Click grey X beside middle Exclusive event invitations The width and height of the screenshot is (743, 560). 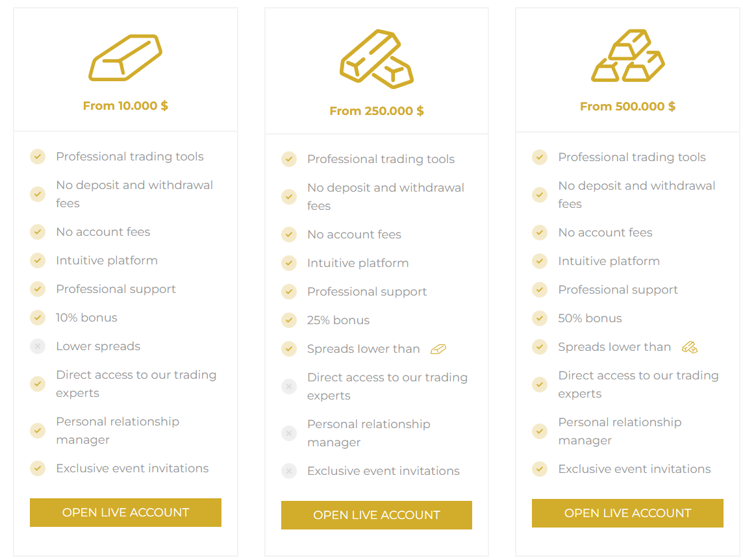point(289,471)
